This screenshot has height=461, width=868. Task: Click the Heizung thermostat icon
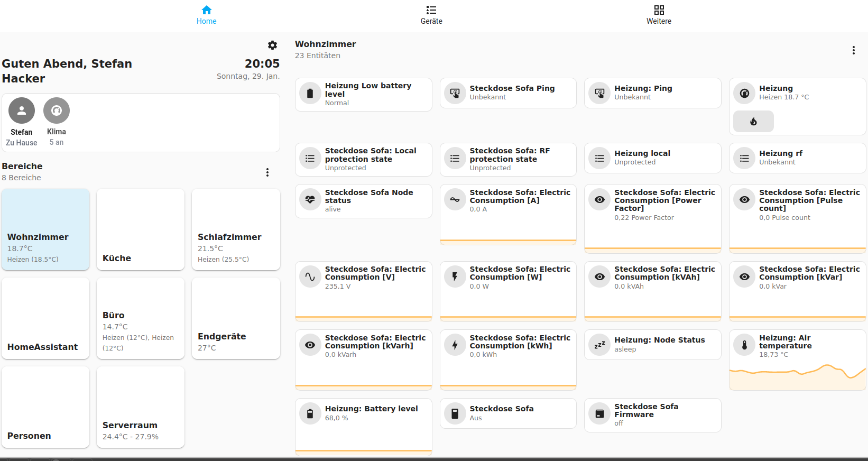point(744,93)
